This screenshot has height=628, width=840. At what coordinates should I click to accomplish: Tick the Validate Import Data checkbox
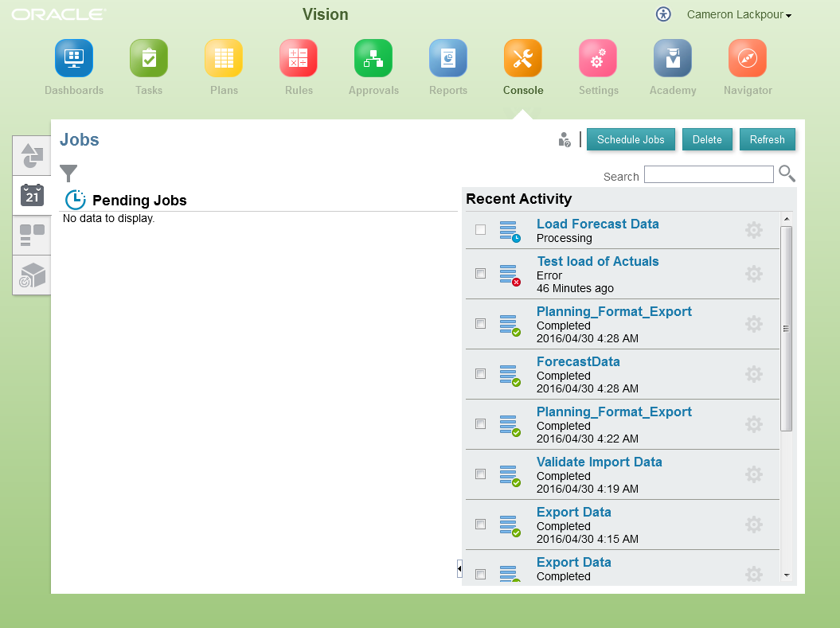pos(481,474)
